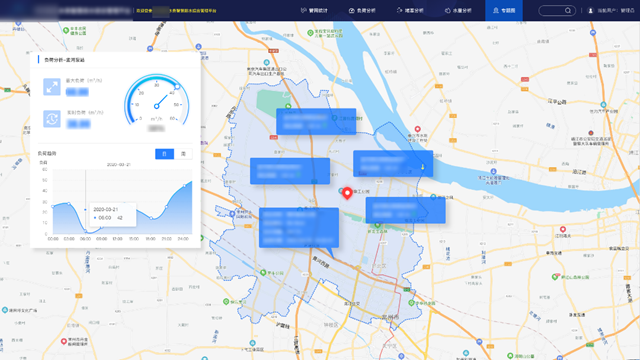Image resolution: width=640 pixels, height=360 pixels.
Task: Click the clock-refresh real-time load icon
Action: [x=52, y=119]
